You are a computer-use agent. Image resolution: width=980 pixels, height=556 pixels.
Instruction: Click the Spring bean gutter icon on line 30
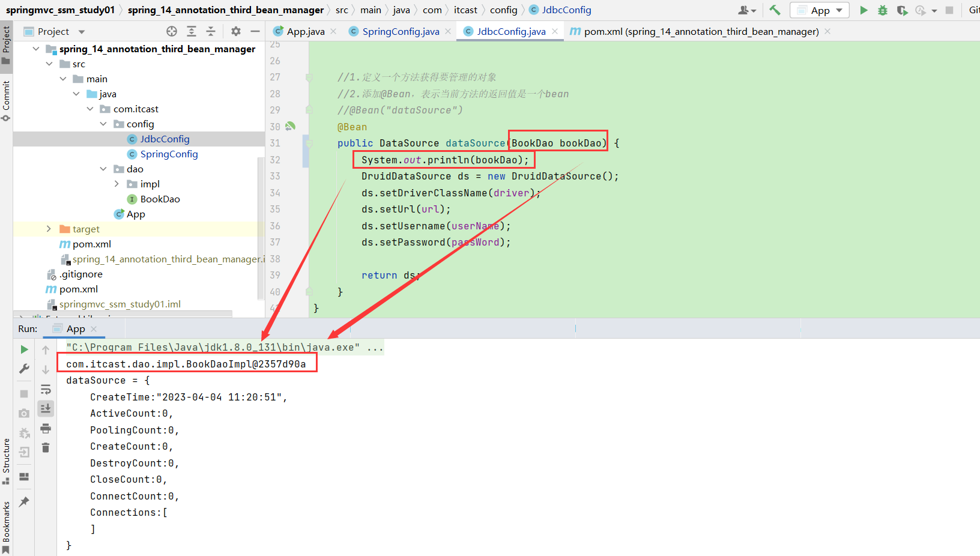pos(291,126)
